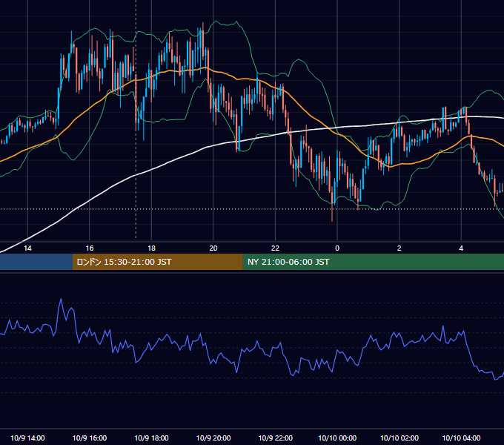
Task: Click the 2 hour axis label
Action: [x=399, y=248]
